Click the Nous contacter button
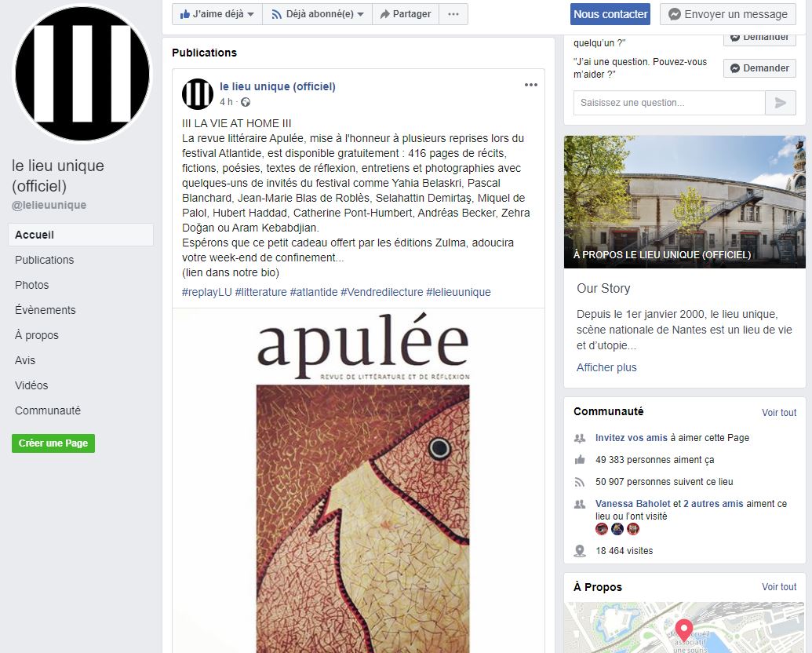The height and width of the screenshot is (653, 812). point(610,14)
